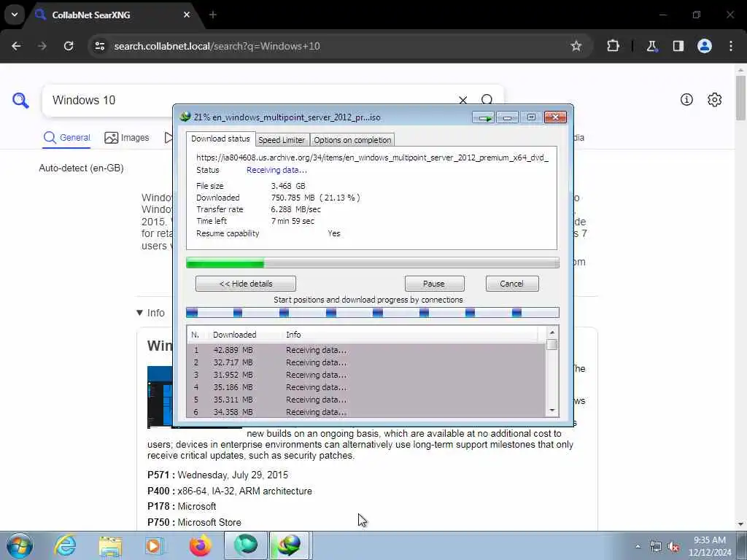
Task: Click the File size value 3.468 GB
Action: pos(288,186)
